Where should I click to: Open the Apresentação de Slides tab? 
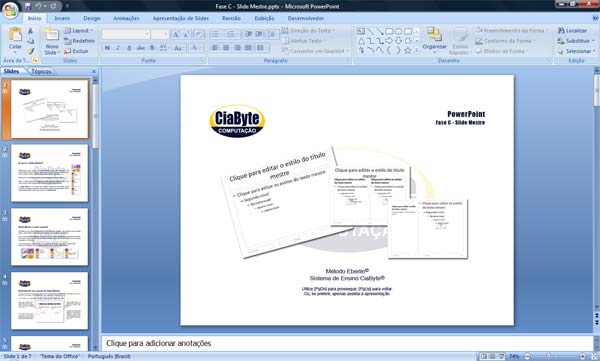pyautogui.click(x=181, y=18)
